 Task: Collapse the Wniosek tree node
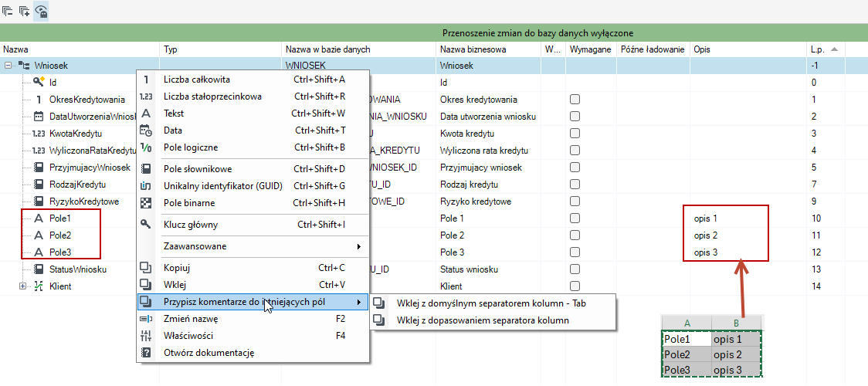tap(8, 66)
